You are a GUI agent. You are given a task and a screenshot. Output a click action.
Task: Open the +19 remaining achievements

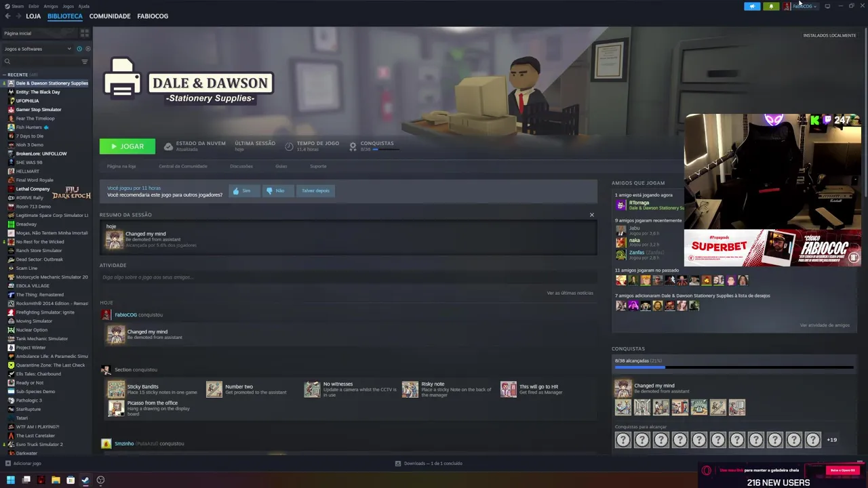[x=831, y=440]
